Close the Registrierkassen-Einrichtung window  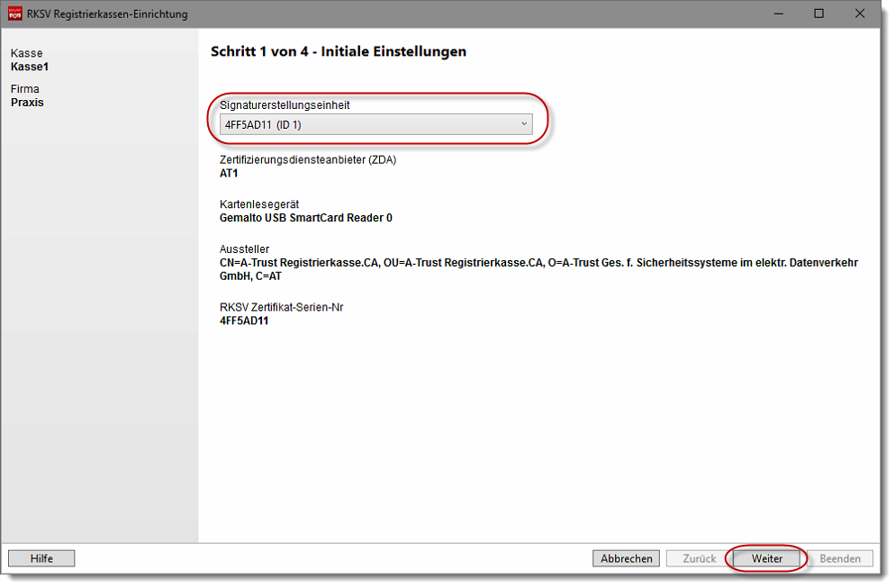(x=860, y=14)
